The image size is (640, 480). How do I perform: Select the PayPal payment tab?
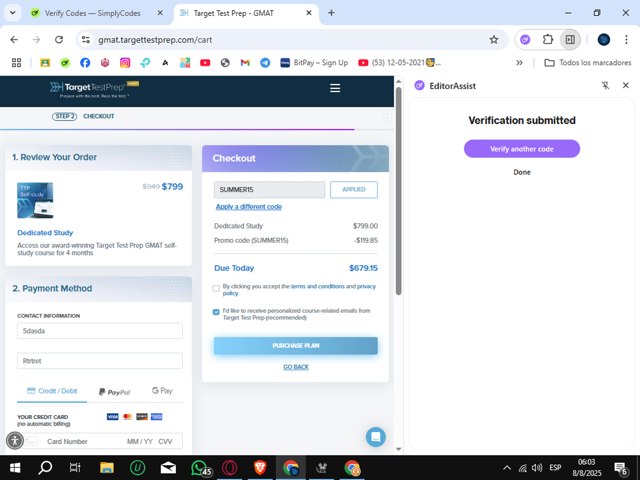pyautogui.click(x=114, y=392)
